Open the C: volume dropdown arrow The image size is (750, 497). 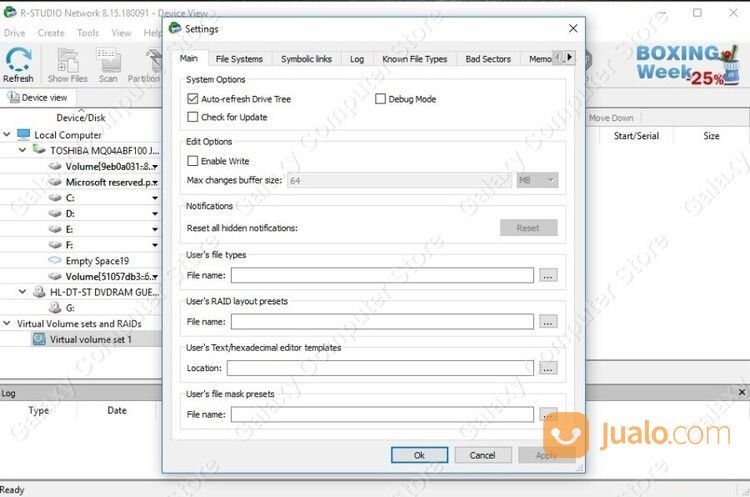[x=154, y=198]
